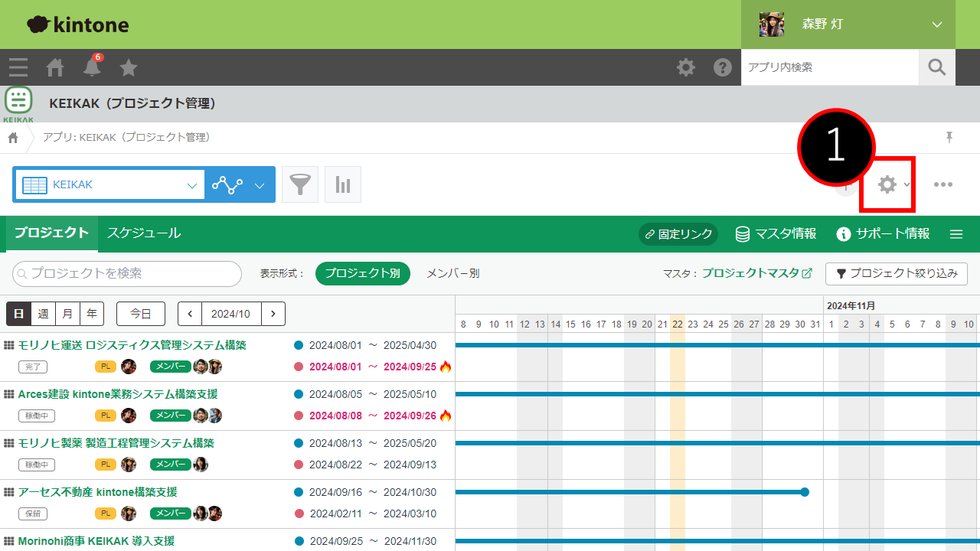The height and width of the screenshot is (551, 980).
Task: Click the 完了 status badge
Action: [x=33, y=367]
